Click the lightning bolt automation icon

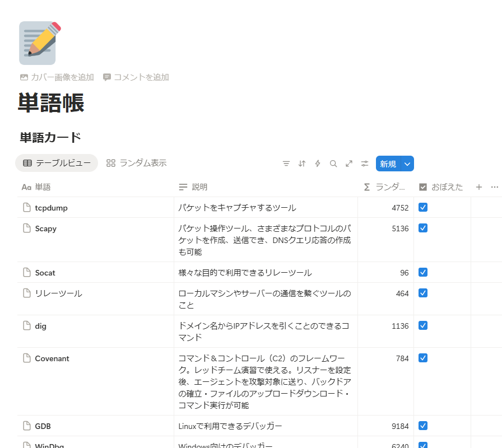318,164
